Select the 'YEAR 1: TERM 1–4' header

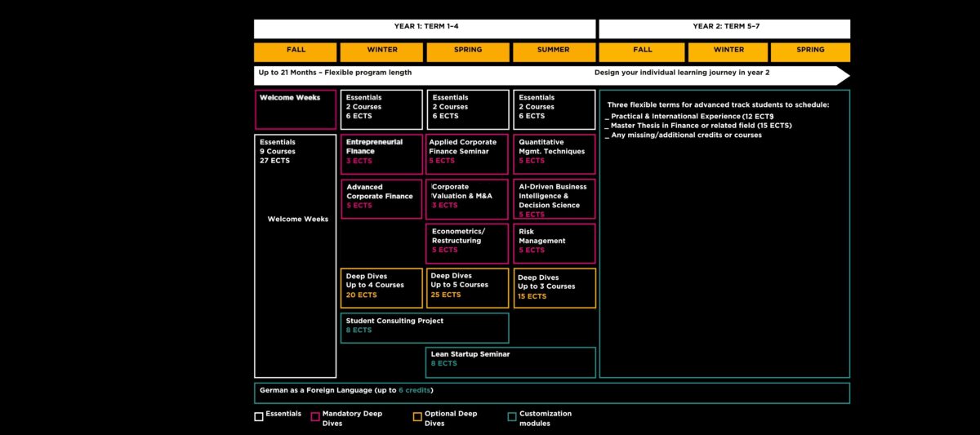click(425, 29)
